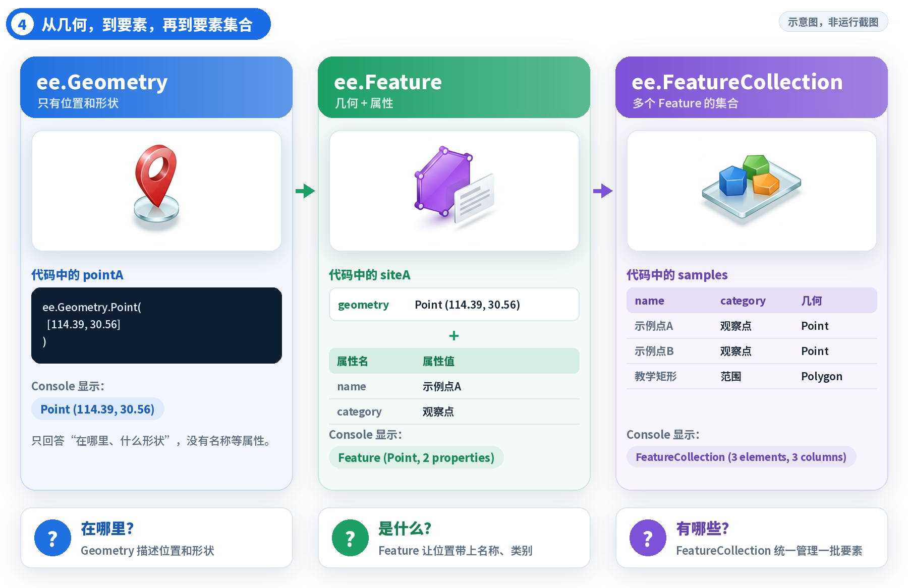Click the text "Geometry 描述位置和形状"
The image size is (908, 588).
[147, 551]
